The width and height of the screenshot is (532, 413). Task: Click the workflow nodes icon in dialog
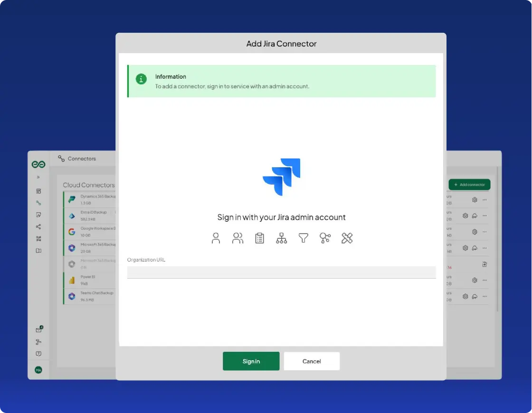pos(325,238)
